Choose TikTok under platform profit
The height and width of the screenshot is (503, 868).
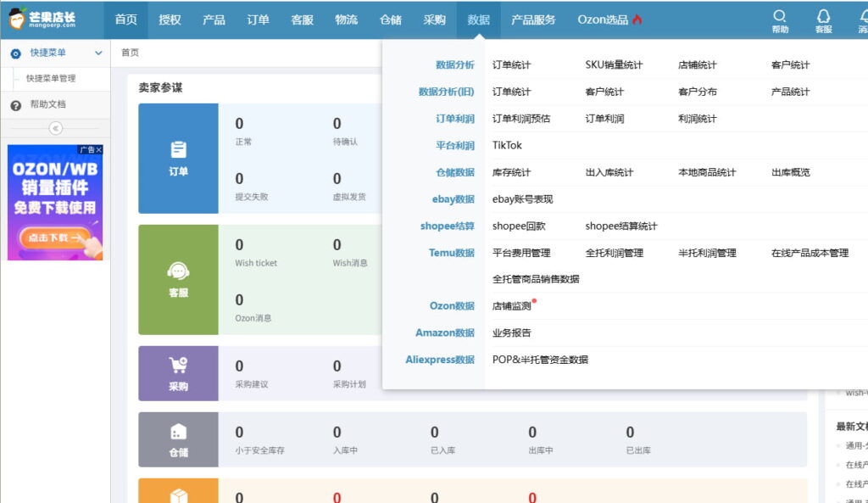pyautogui.click(x=507, y=145)
